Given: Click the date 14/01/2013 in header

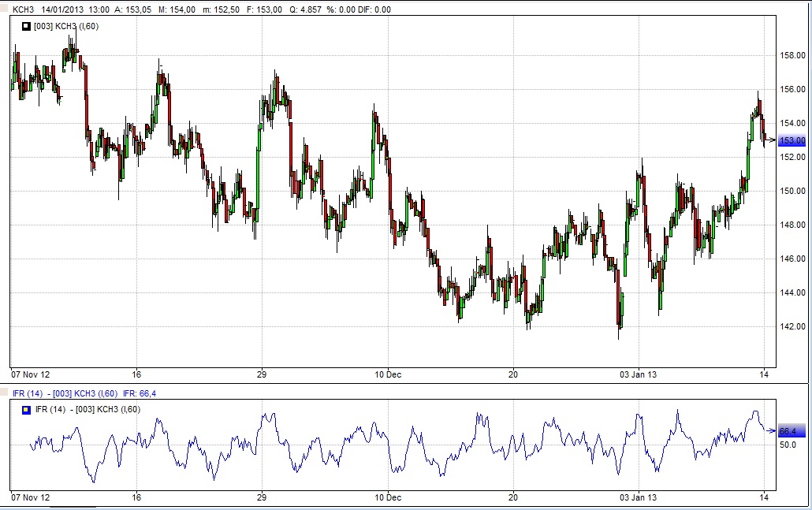Looking at the screenshot, I should click(x=64, y=9).
